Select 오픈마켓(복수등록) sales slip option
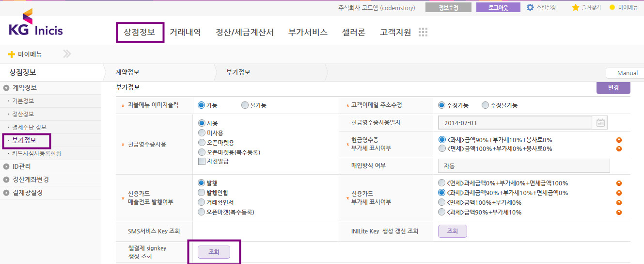 point(202,212)
